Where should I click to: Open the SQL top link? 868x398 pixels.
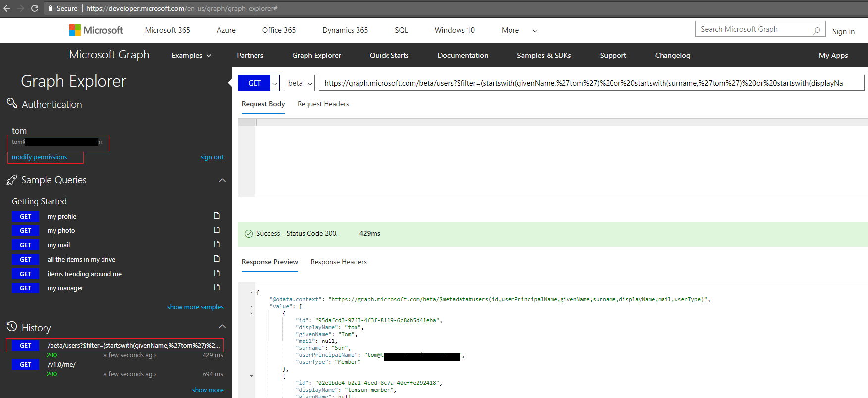(402, 30)
